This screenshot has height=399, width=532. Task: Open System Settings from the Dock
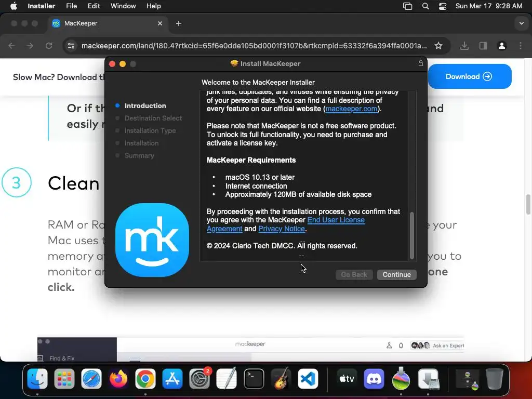click(x=199, y=379)
